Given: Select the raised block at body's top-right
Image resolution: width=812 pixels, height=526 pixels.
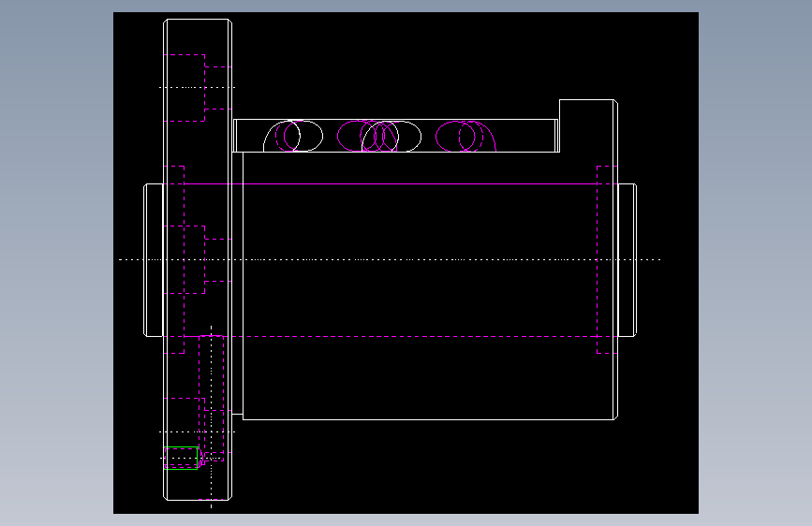Looking at the screenshot, I should click(x=588, y=125).
